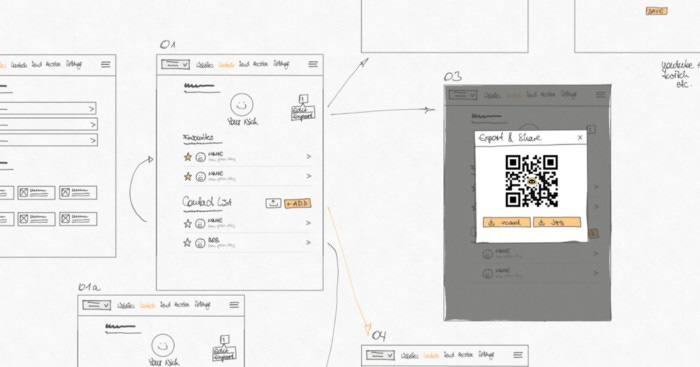The image size is (700, 367).
Task: Open the wallet dropdown in screen 03
Action: click(463, 95)
